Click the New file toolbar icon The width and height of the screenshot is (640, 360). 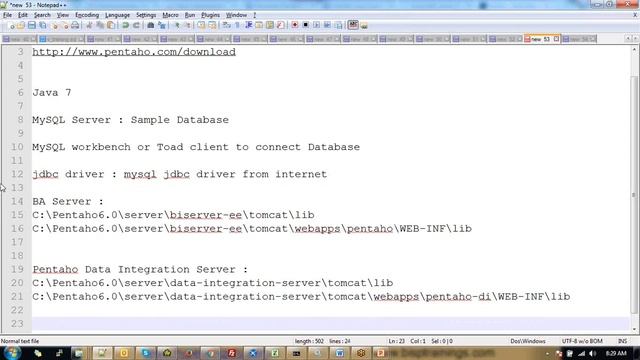(x=11, y=25)
